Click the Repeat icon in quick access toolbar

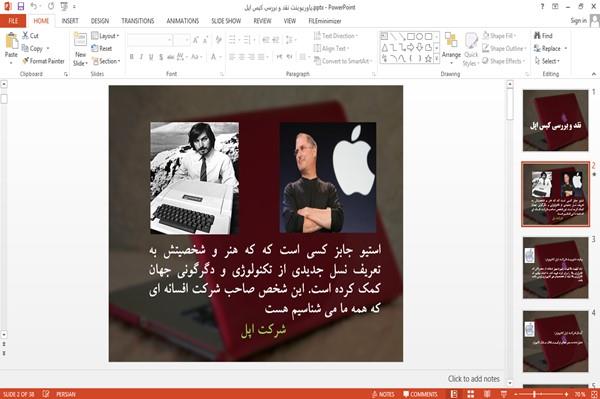51,7
